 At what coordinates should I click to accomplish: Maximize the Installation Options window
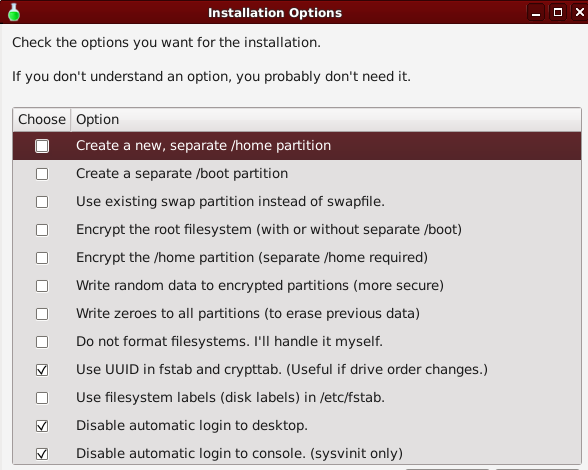(x=558, y=12)
